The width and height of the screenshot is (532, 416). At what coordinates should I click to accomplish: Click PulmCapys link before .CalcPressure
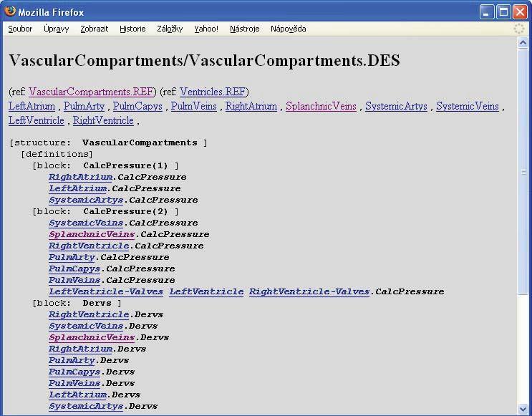pyautogui.click(x=74, y=269)
